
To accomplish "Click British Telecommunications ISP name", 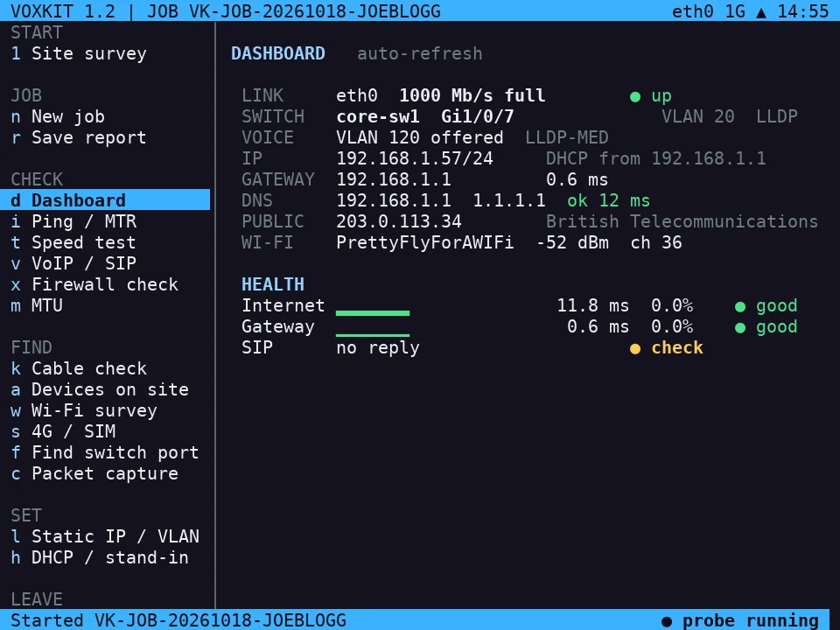I will (682, 221).
